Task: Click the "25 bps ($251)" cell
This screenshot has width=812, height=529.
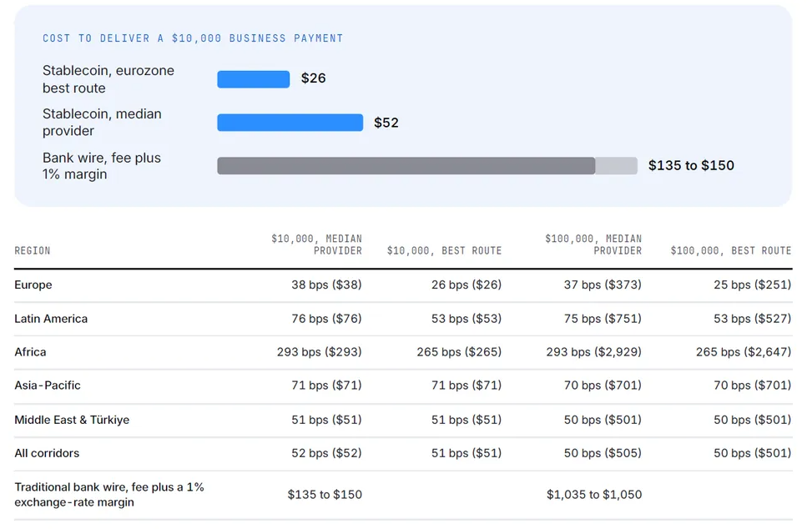Action: pos(753,285)
